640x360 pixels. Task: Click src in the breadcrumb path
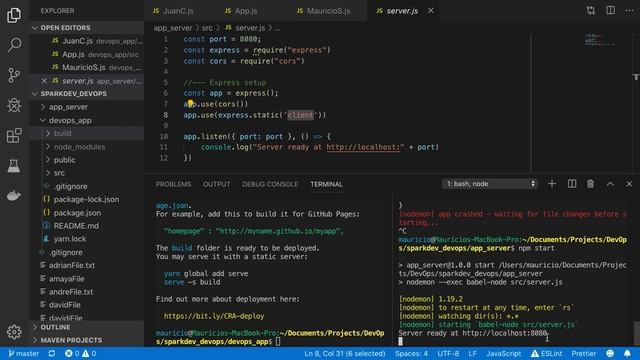tap(207, 28)
